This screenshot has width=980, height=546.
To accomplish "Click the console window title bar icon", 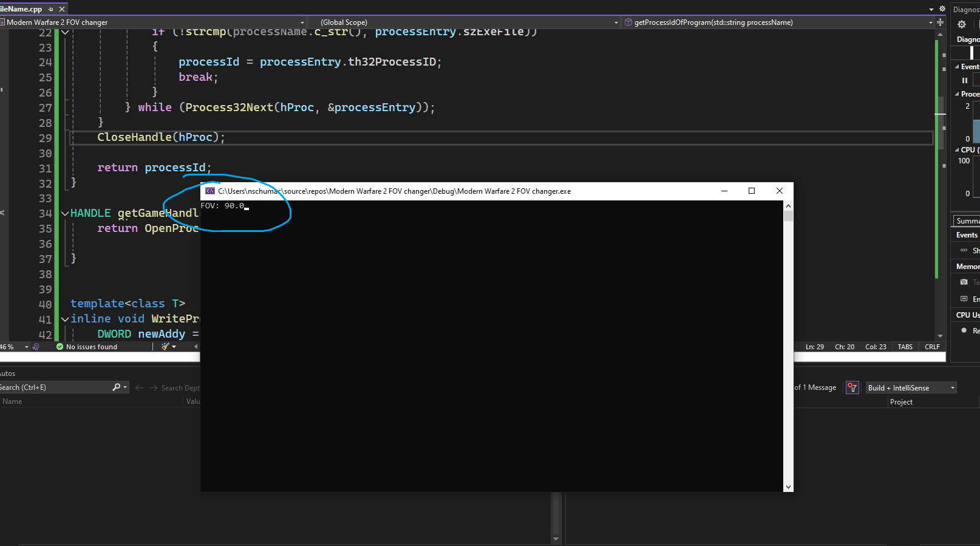I will (x=210, y=191).
